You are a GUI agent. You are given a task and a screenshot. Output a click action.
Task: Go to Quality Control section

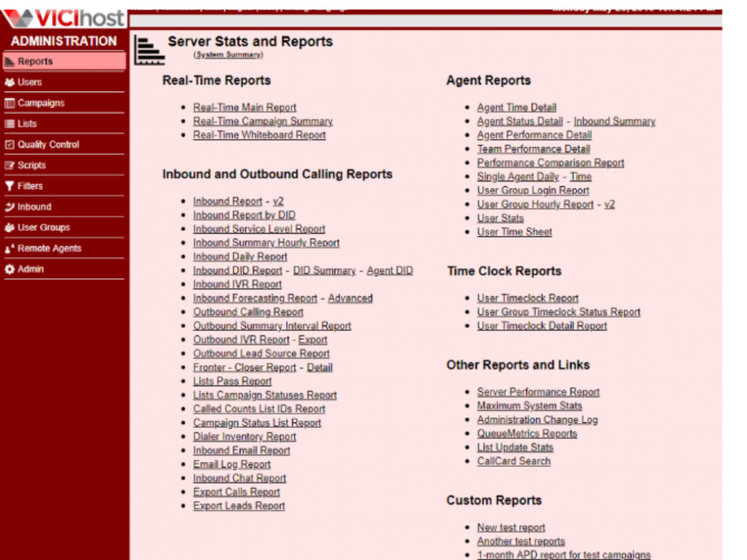pyautogui.click(x=64, y=144)
